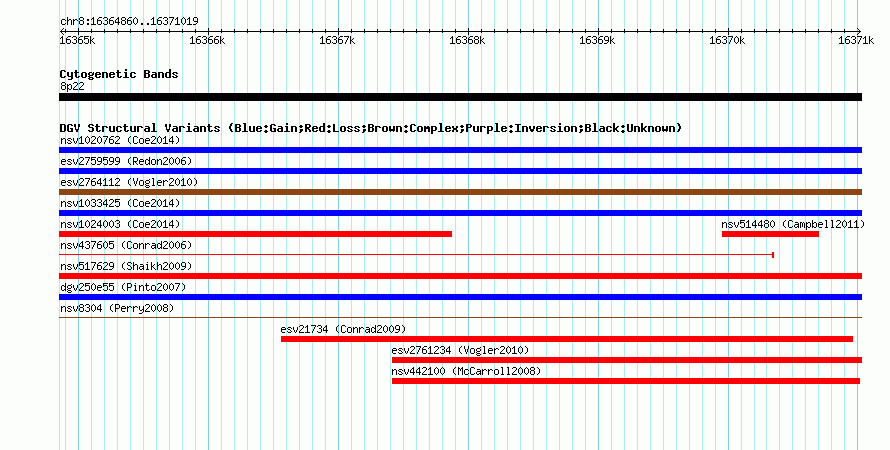
Task: Select the thin red nsv437605 line
Action: coord(417,255)
